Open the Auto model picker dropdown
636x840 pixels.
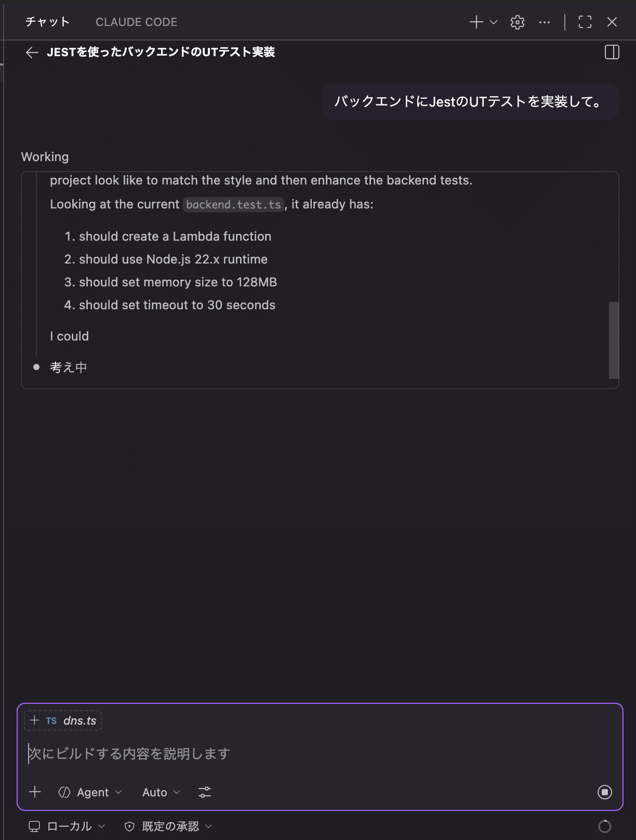click(161, 792)
